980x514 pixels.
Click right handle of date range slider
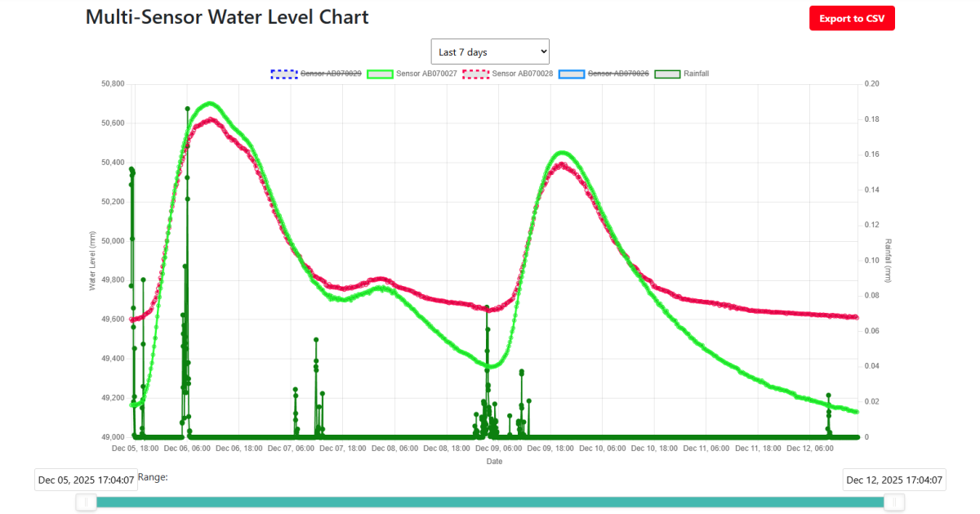click(894, 502)
